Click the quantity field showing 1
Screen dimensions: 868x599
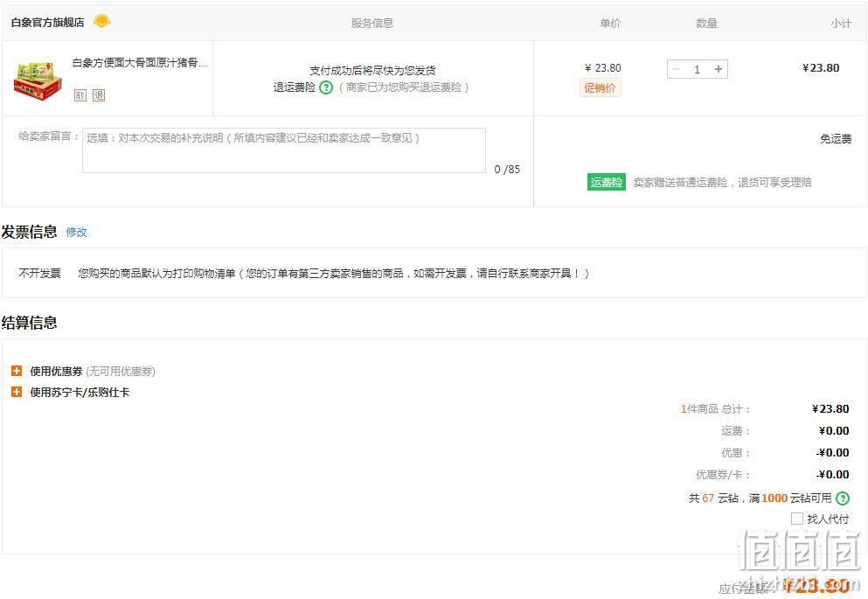(697, 69)
